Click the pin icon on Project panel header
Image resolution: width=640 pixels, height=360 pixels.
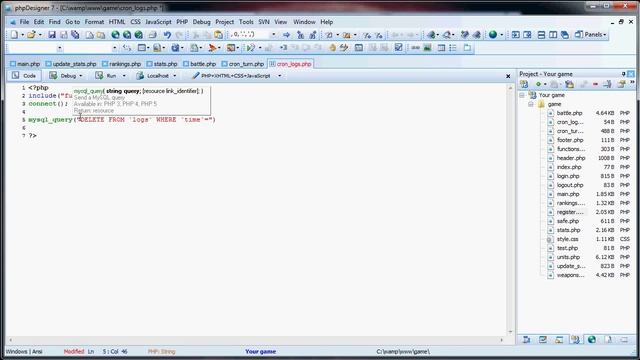pos(623,74)
